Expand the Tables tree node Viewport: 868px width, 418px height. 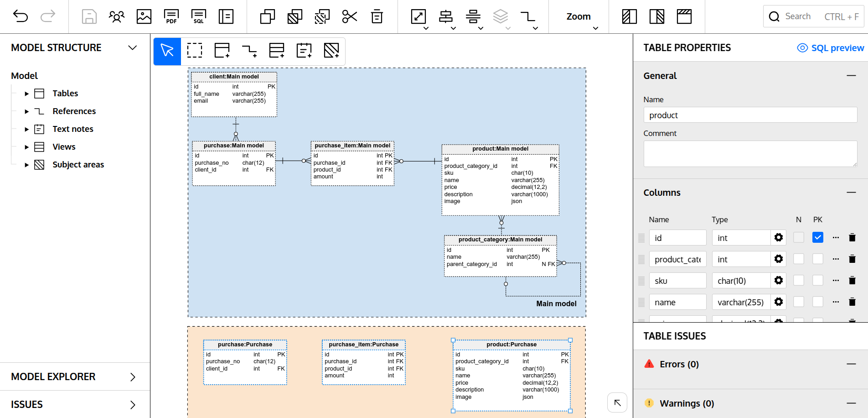pyautogui.click(x=26, y=94)
